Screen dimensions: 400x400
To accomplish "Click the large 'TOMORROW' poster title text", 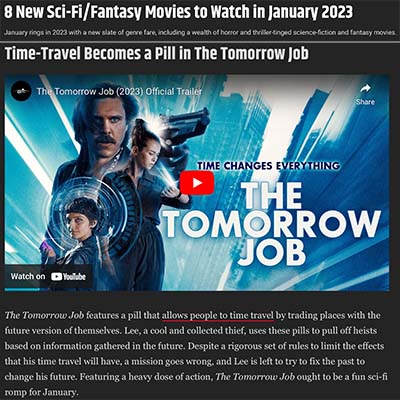I will tap(273, 224).
